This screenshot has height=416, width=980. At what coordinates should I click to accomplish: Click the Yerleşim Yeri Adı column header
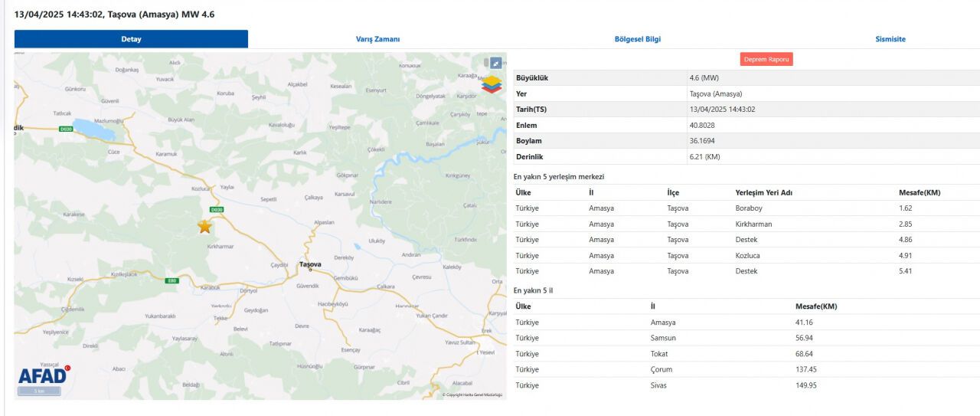point(763,192)
